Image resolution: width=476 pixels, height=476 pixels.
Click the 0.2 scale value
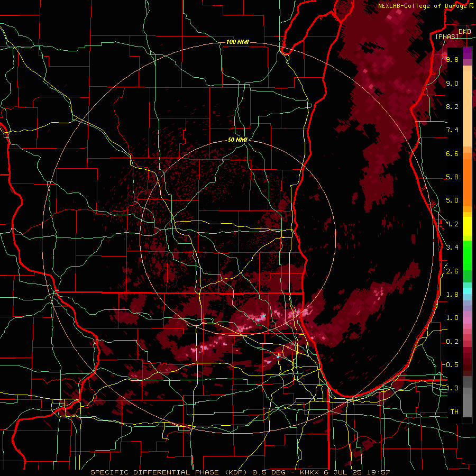(452, 342)
